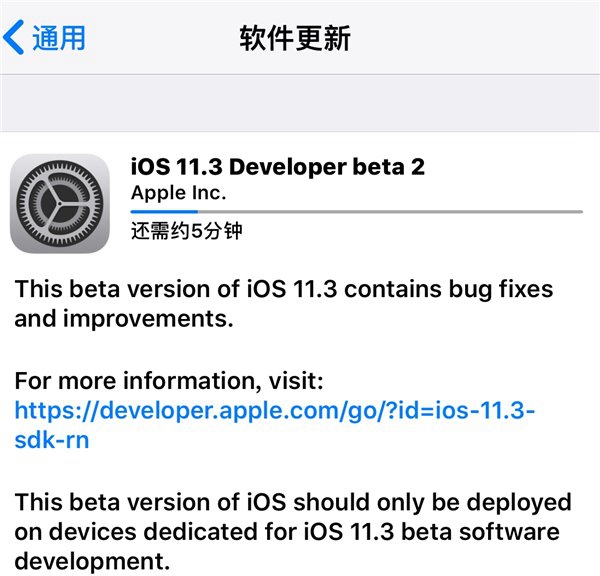The image size is (600, 576).
Task: Click the empty navigation bar area right of 软件更新
Action: point(480,38)
